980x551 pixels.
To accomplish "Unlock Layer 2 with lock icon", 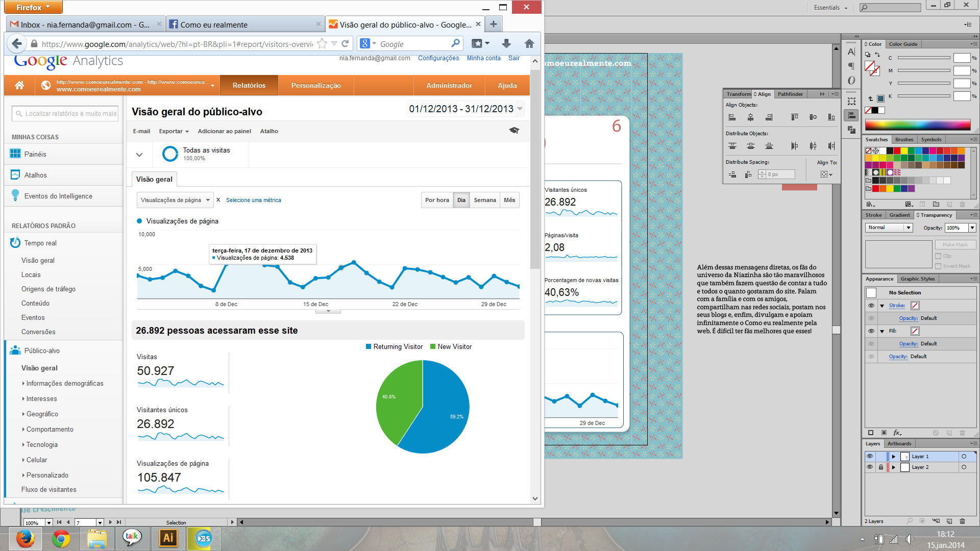I will click(880, 467).
